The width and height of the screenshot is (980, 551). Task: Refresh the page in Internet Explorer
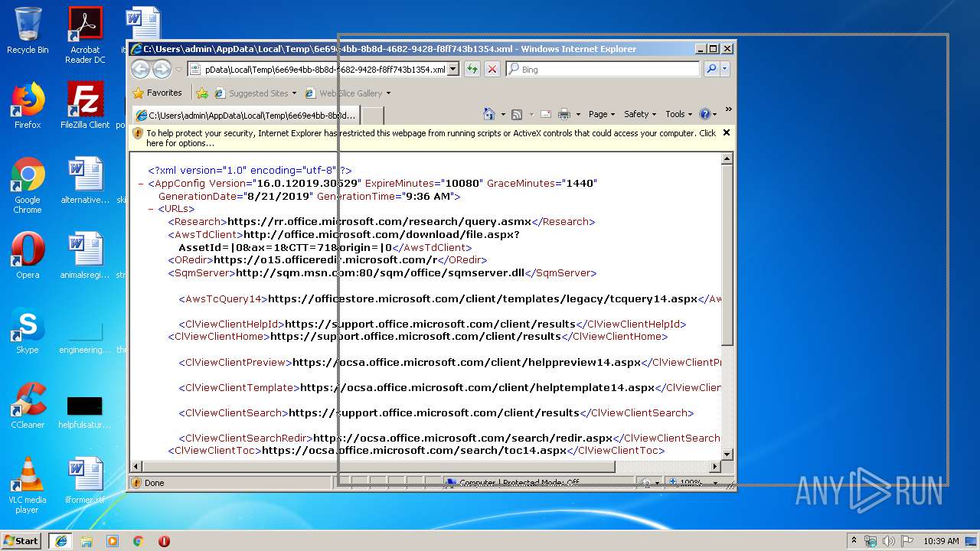(x=472, y=70)
